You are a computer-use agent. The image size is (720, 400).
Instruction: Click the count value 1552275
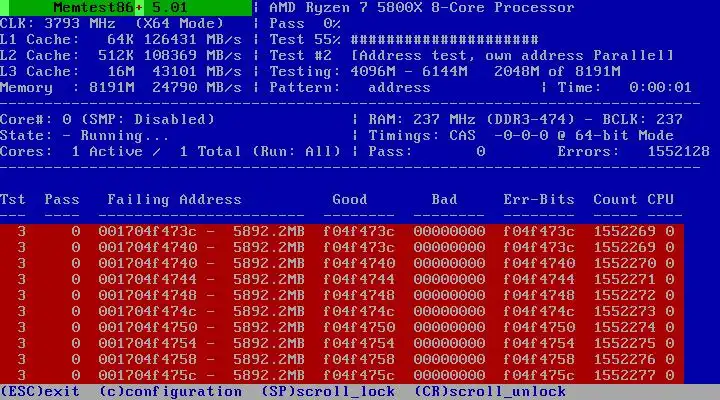pos(624,344)
